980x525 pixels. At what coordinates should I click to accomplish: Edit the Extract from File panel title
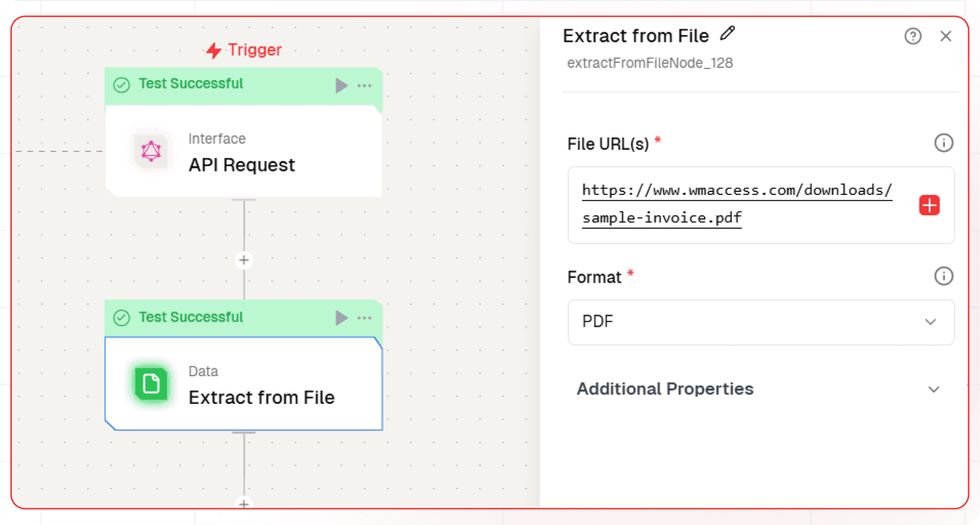point(727,34)
